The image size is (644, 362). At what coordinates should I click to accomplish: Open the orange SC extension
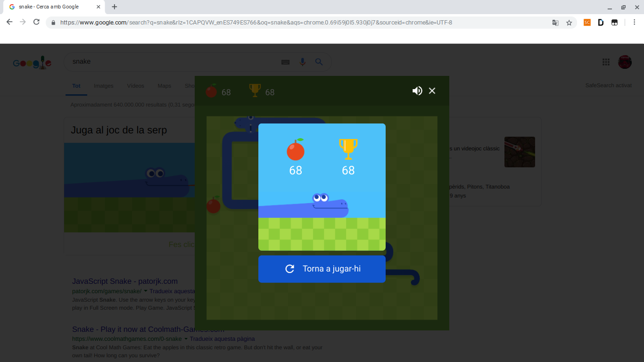[x=587, y=22]
